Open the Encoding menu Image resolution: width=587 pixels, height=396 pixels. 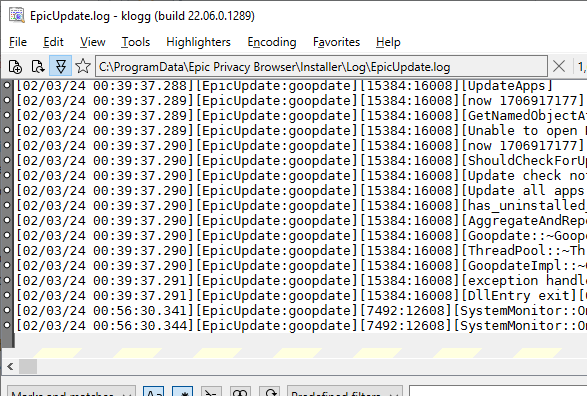pos(272,42)
